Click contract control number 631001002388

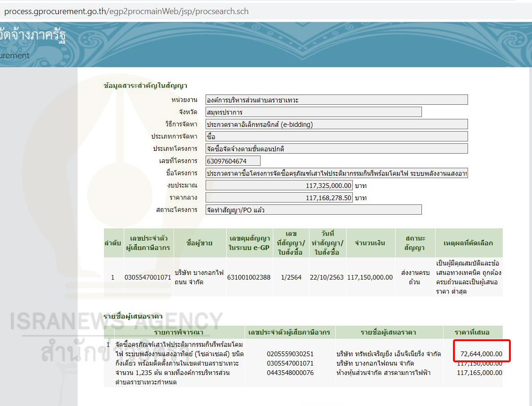(x=249, y=277)
